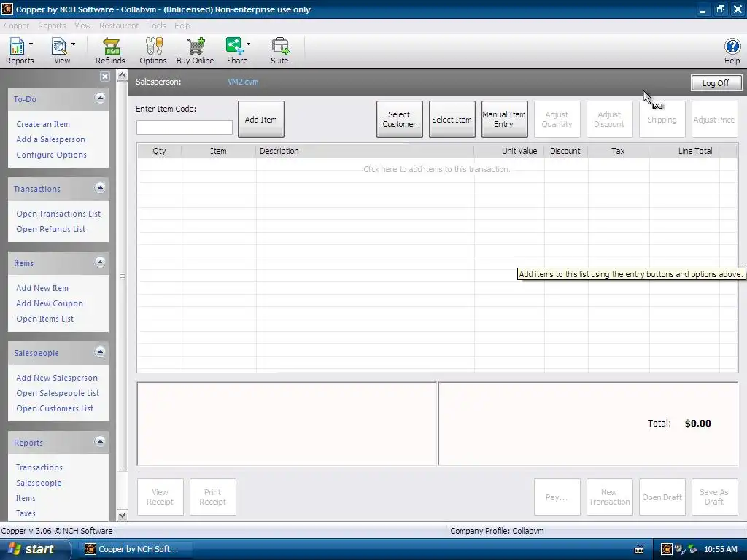Click the Manual Item Entry button

504,120
